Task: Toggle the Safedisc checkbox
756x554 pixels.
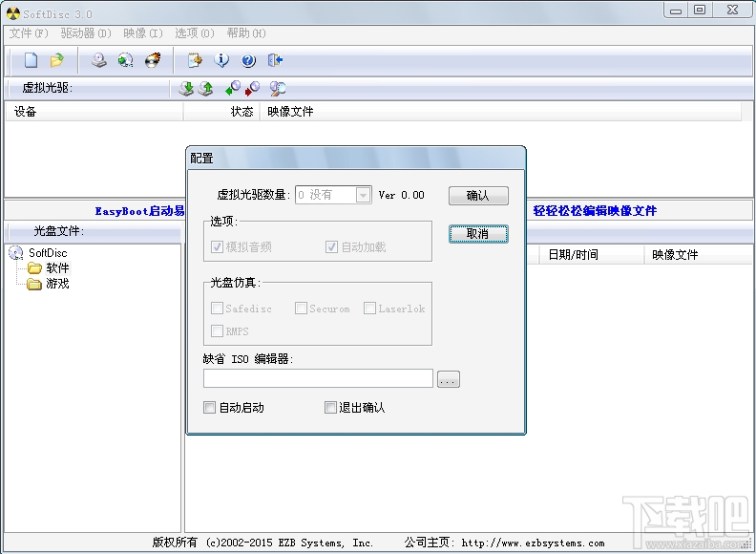Action: pyautogui.click(x=217, y=308)
